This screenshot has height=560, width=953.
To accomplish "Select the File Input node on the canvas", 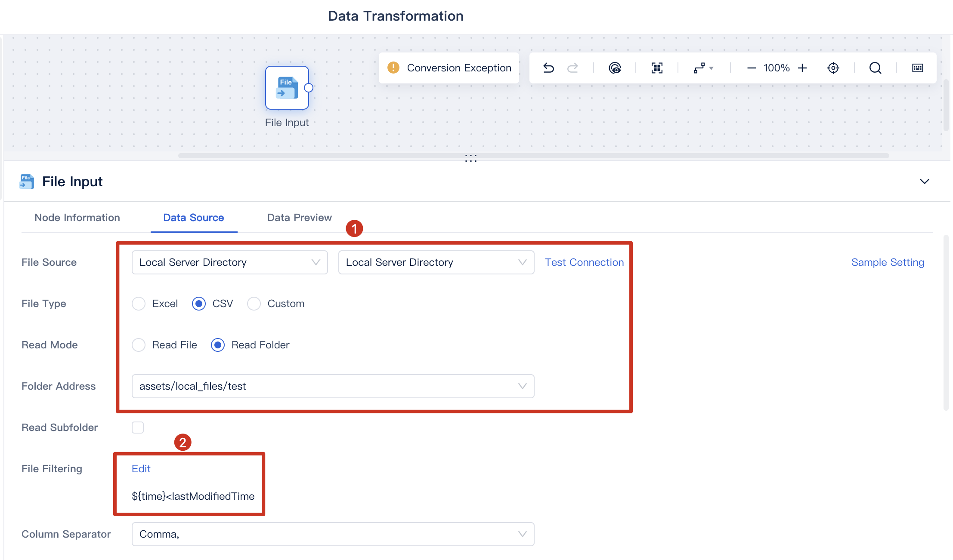I will pyautogui.click(x=287, y=88).
